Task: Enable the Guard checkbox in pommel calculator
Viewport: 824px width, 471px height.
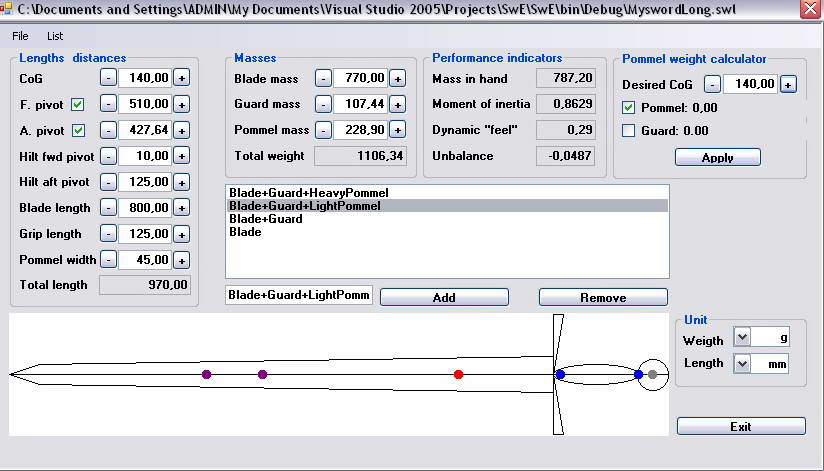Action: (629, 130)
